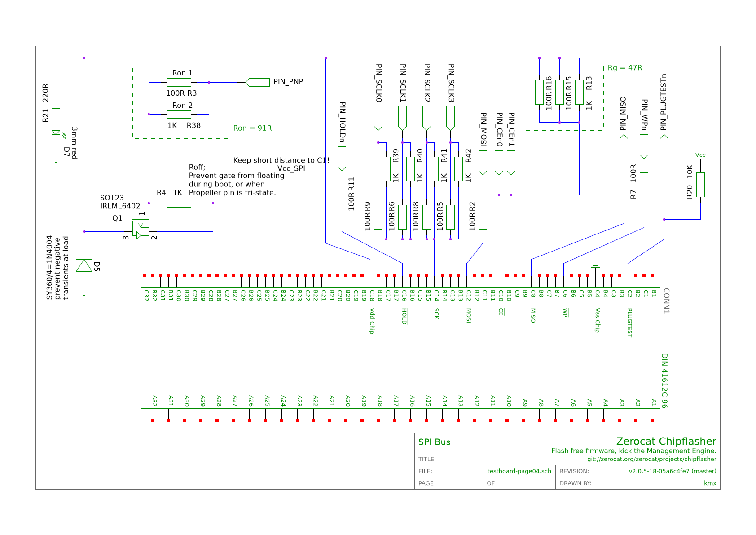The width and height of the screenshot is (756, 535).
Task: Click the 'Vss Chip' pin label
Action: pyautogui.click(x=598, y=320)
